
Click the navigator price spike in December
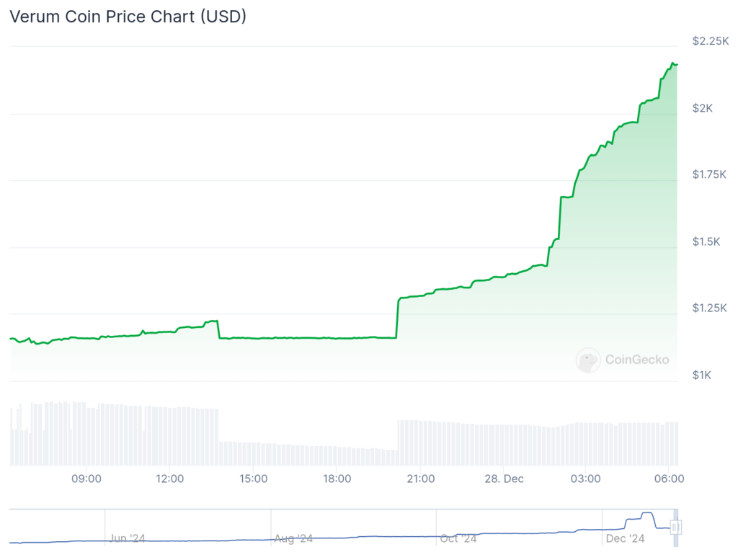click(x=648, y=514)
